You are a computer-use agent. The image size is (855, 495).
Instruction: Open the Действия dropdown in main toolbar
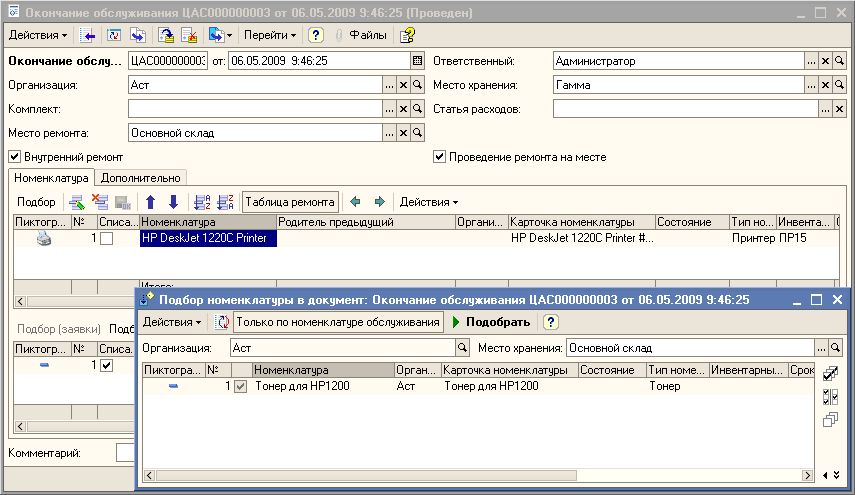click(38, 35)
